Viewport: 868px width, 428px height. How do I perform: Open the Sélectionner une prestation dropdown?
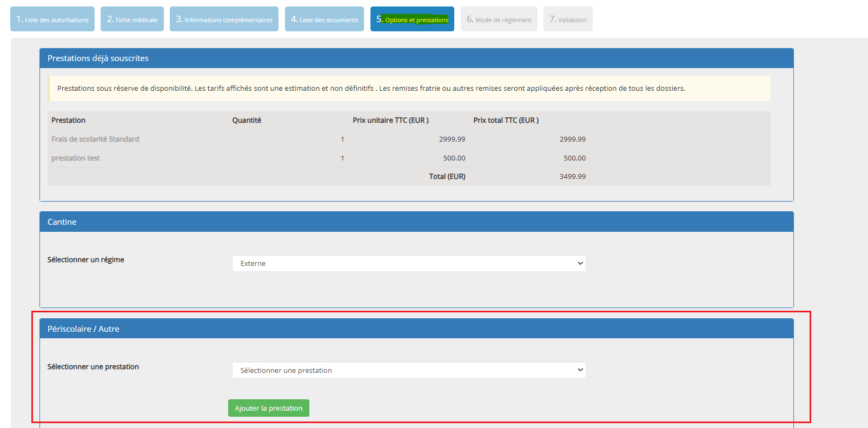(409, 371)
